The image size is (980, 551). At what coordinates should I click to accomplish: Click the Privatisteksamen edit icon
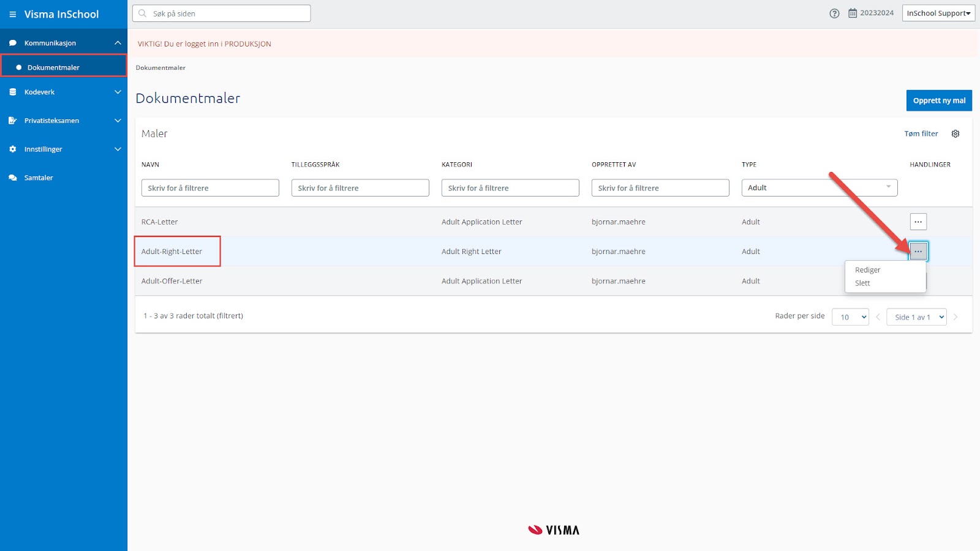tap(12, 121)
